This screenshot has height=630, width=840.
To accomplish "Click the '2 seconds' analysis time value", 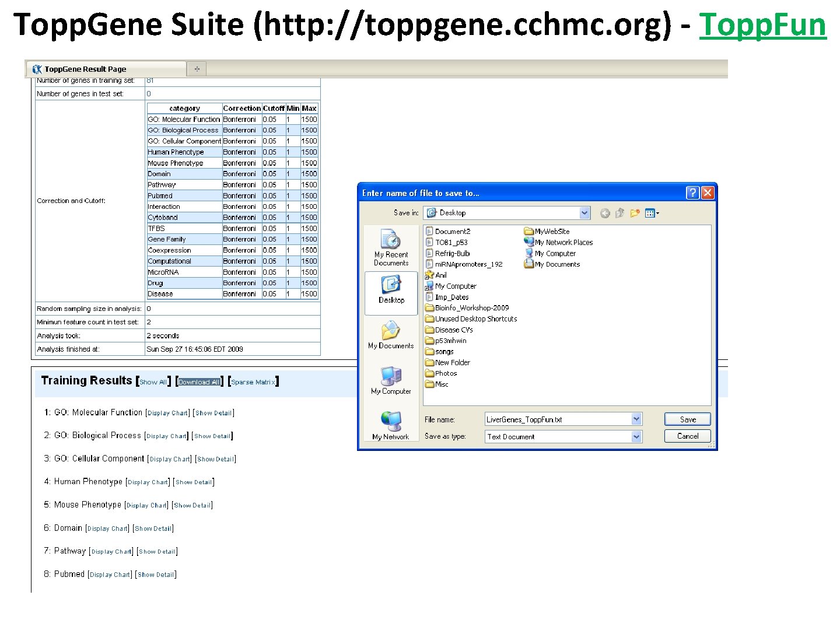I will coord(163,336).
